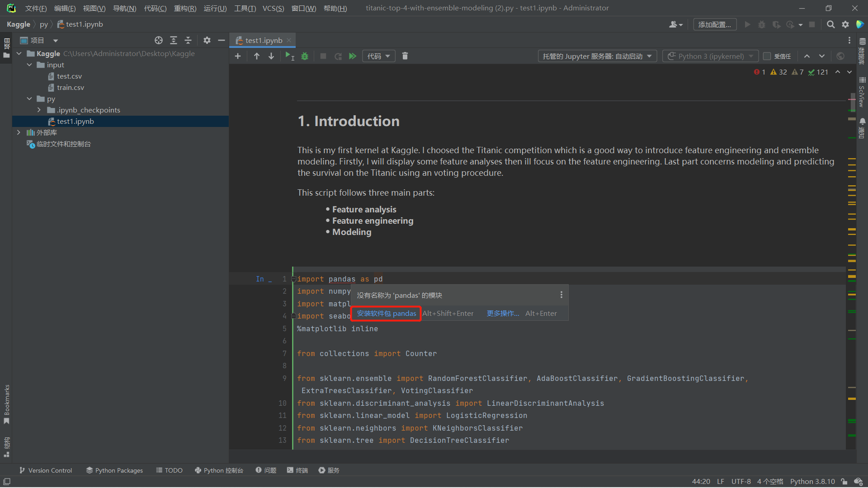Open test.csv in the project tree

click(x=69, y=76)
